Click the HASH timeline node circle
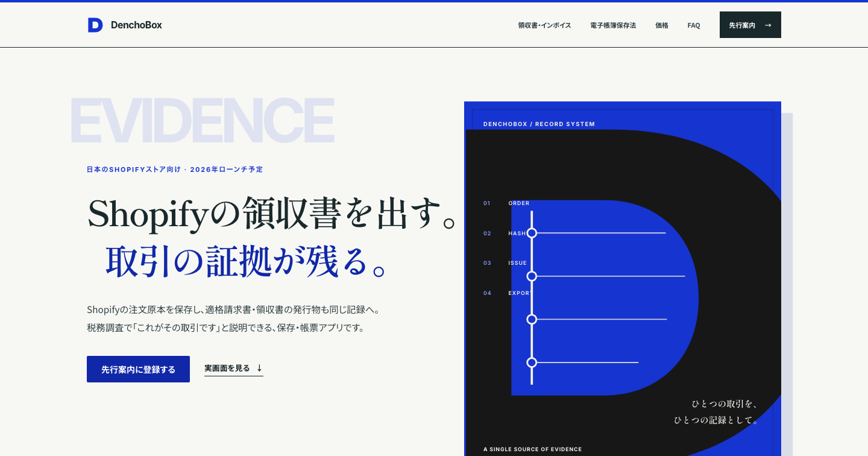The width and height of the screenshot is (868, 456). (x=532, y=233)
